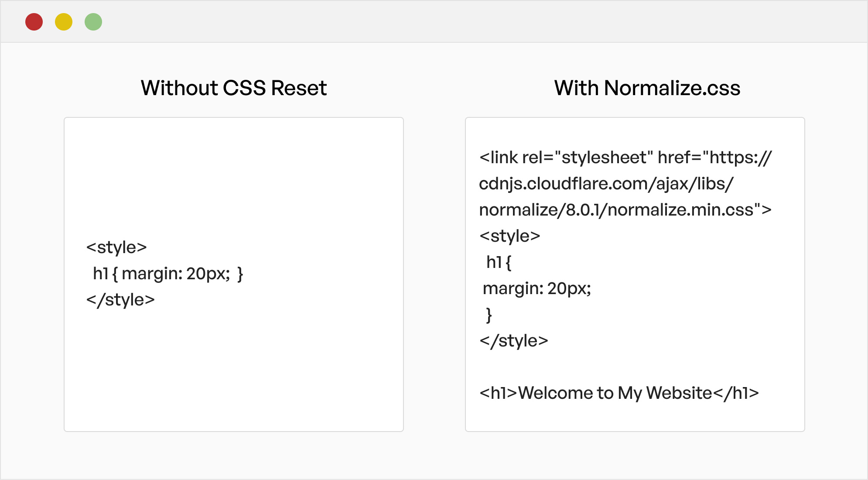
Task: Click the left closing </style> tag
Action: tap(120, 300)
